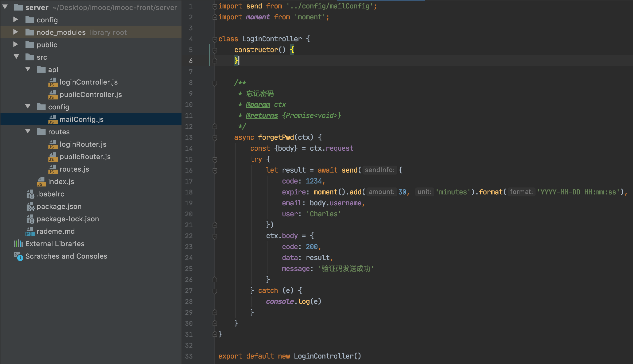Click the rademe.md markdown file icon
This screenshot has width=633, height=364.
(x=30, y=231)
